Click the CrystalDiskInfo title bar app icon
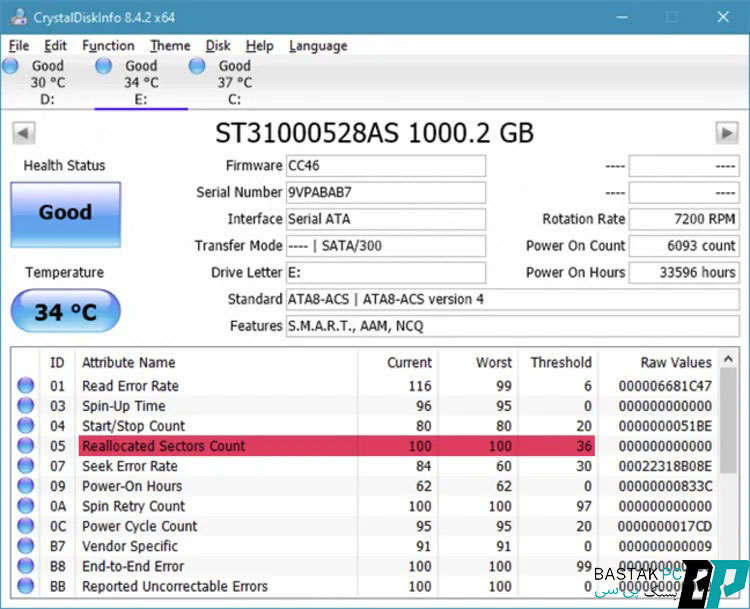 click(x=17, y=16)
